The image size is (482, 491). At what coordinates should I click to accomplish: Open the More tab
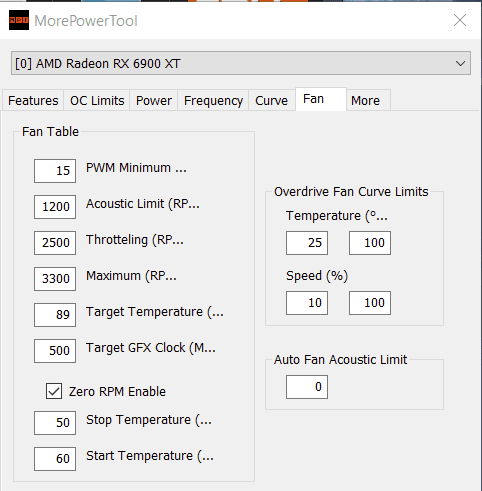pyautogui.click(x=365, y=100)
